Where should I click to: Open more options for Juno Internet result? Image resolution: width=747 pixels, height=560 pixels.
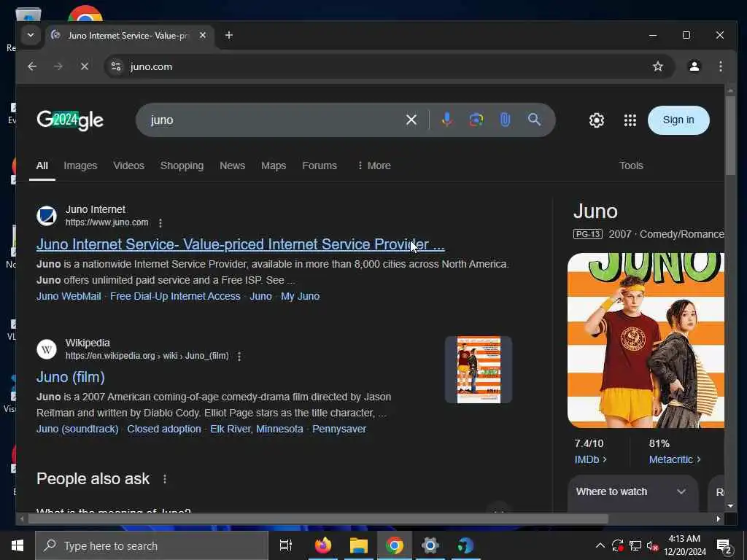tap(160, 223)
